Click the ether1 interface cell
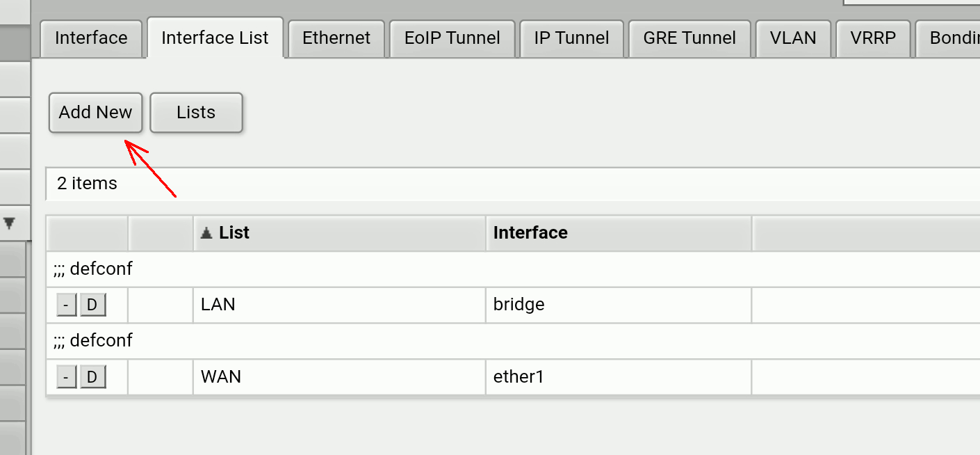This screenshot has width=980, height=455. [x=518, y=377]
